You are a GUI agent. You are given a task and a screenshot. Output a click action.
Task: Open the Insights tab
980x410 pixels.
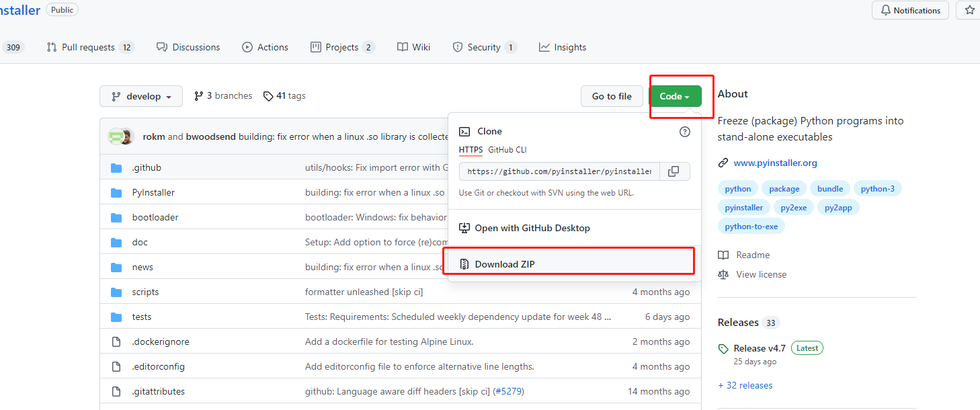[563, 47]
